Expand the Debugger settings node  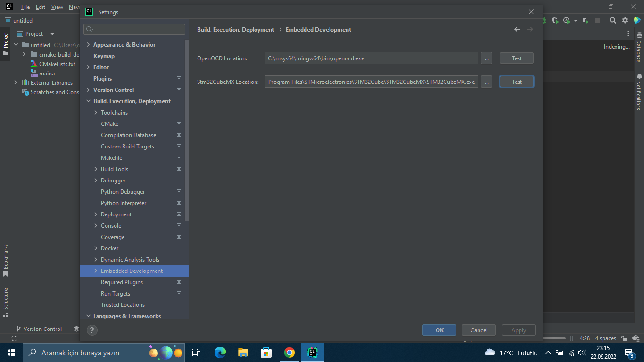point(96,181)
